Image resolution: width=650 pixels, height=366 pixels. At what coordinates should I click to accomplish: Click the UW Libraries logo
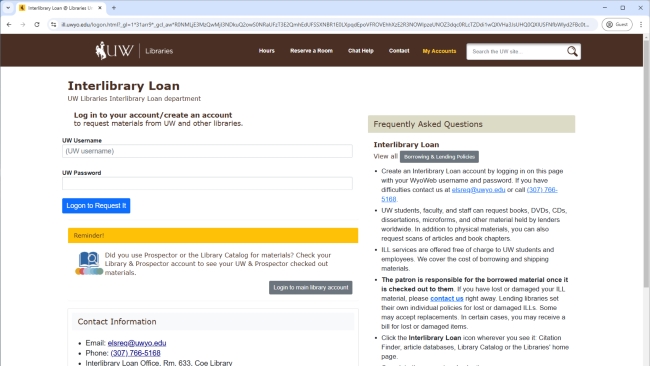tap(134, 51)
